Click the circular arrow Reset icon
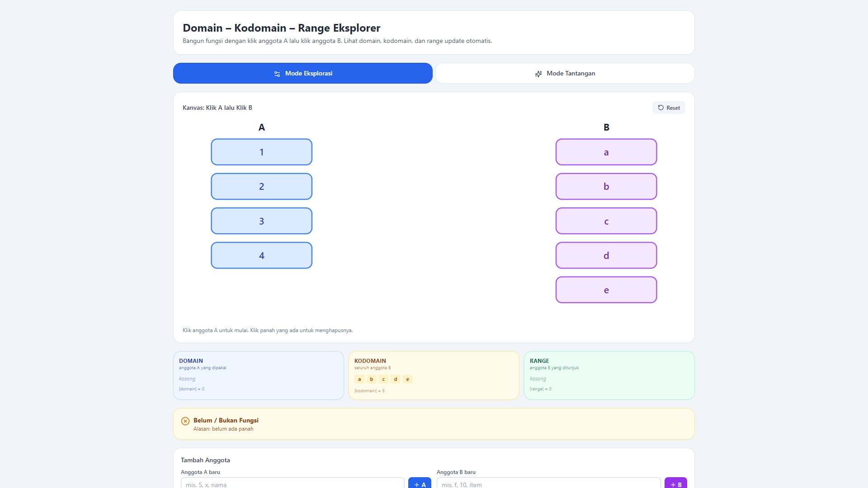This screenshot has height=488, width=868. [661, 108]
